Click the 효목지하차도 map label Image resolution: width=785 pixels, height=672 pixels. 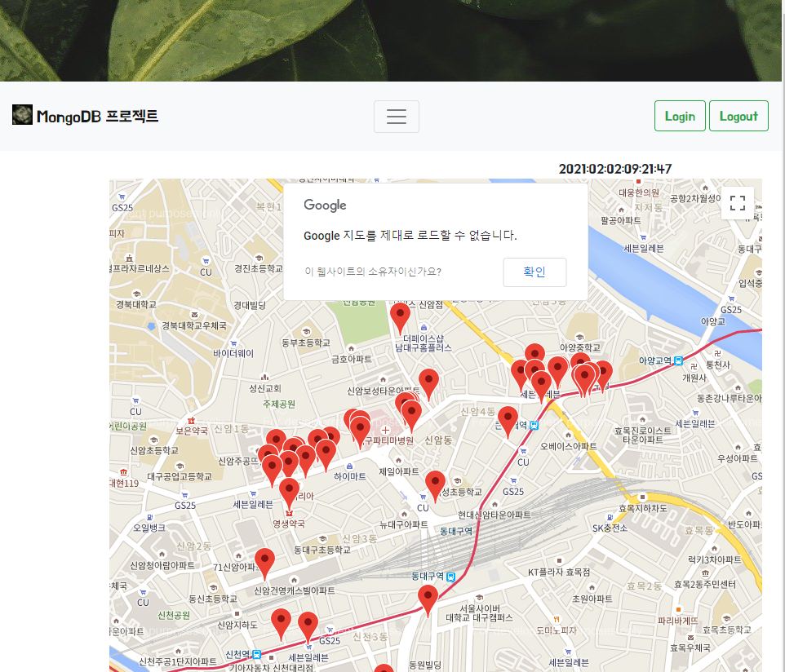[643, 508]
